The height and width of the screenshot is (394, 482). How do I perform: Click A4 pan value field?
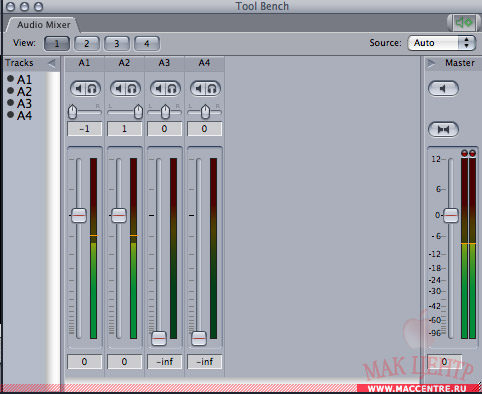pyautogui.click(x=205, y=129)
